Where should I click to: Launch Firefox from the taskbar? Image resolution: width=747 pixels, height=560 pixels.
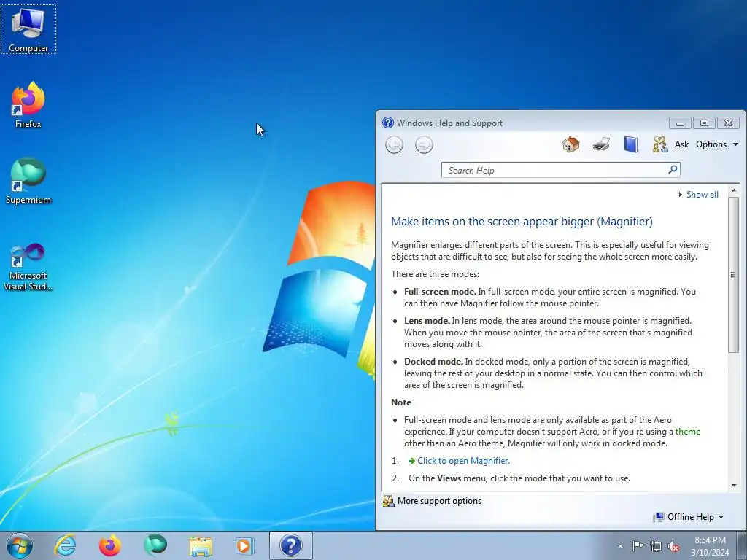(x=109, y=545)
